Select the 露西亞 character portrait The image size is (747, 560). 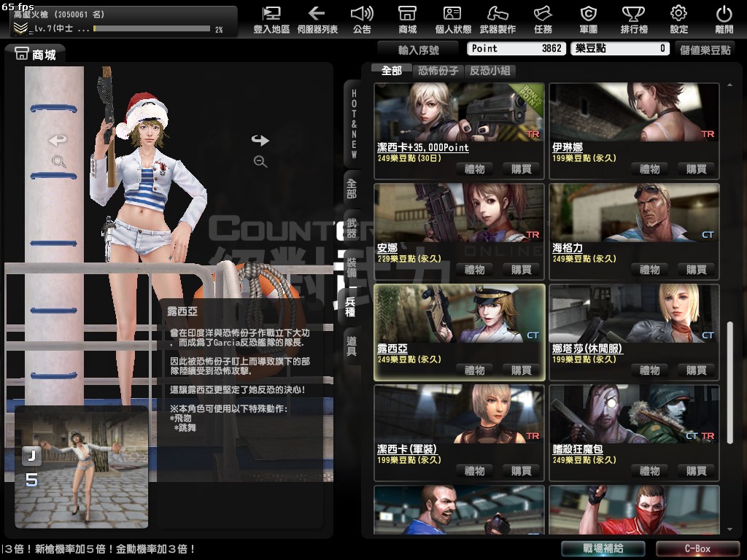(460, 314)
